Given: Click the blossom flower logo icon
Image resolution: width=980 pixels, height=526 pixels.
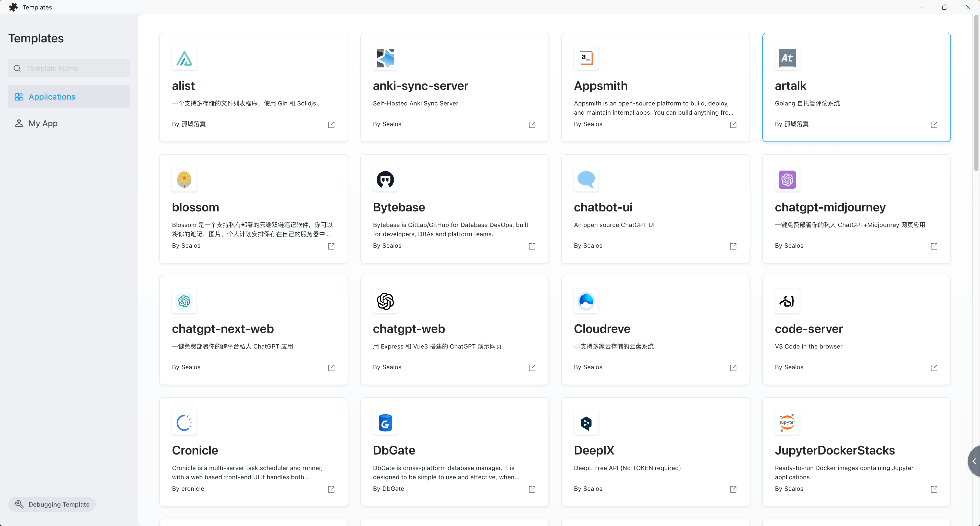Looking at the screenshot, I should 184,179.
